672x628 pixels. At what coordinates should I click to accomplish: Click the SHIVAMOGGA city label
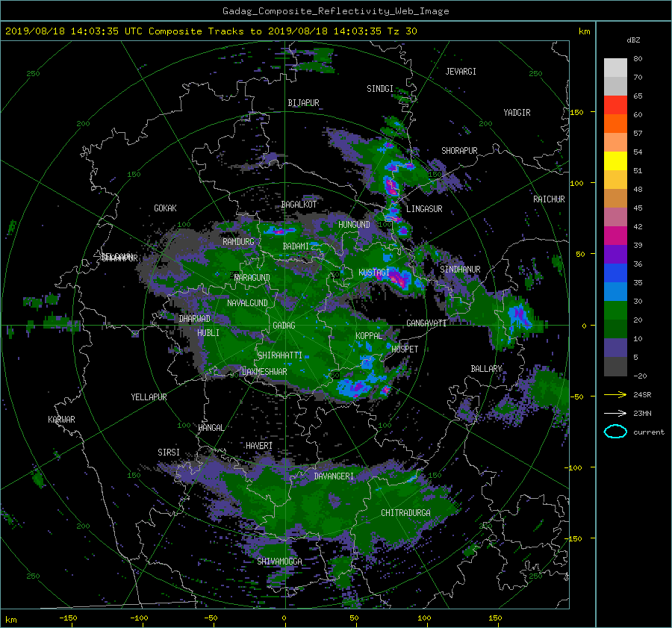click(x=279, y=562)
